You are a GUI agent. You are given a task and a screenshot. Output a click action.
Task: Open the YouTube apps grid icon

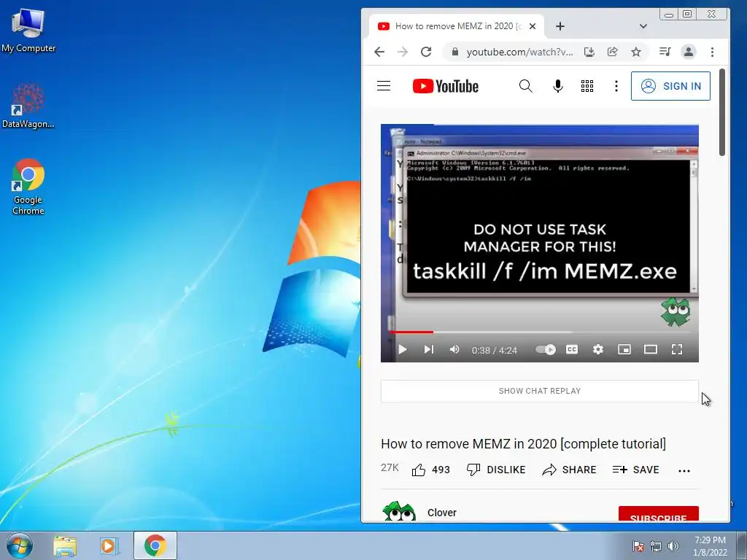587,86
